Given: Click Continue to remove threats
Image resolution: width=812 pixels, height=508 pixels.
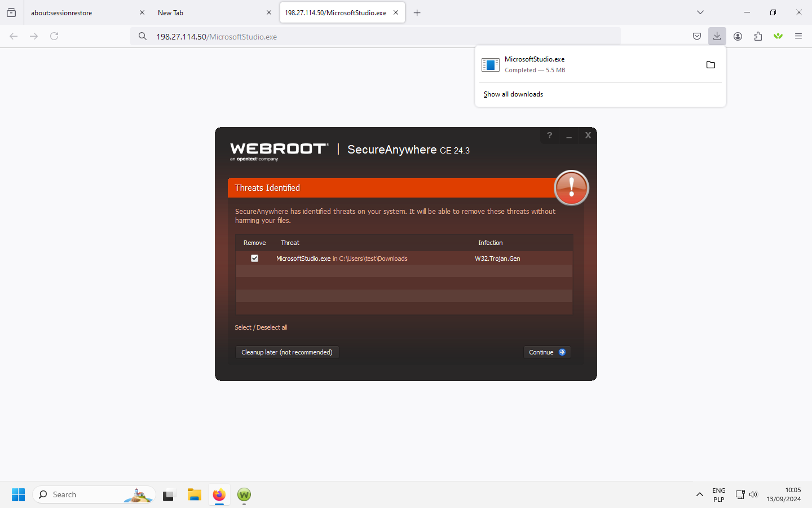Looking at the screenshot, I should coord(547,352).
